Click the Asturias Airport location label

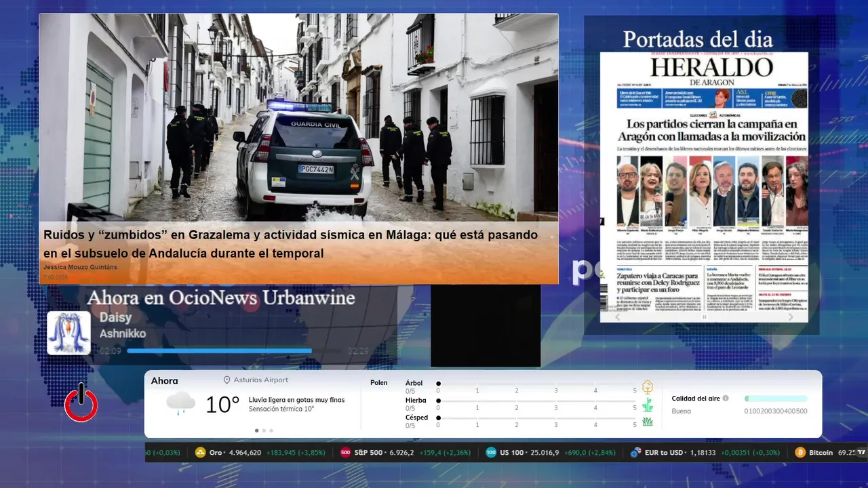click(260, 380)
